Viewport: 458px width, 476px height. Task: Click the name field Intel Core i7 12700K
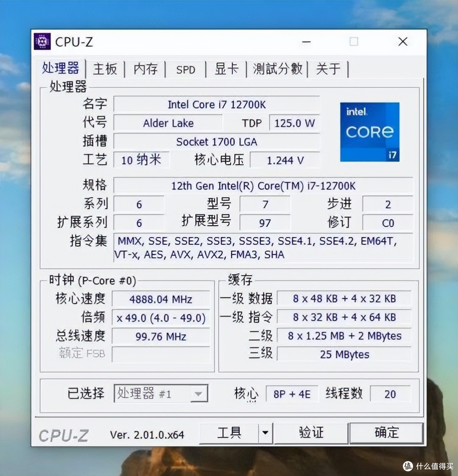[216, 104]
